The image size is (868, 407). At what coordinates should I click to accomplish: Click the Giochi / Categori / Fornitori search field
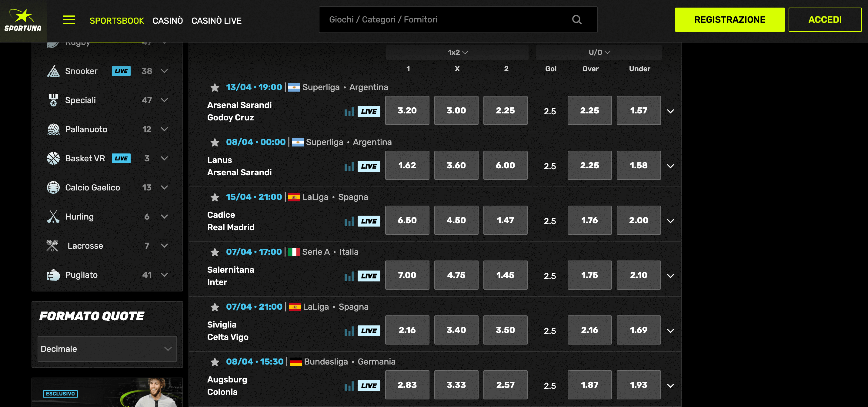click(458, 19)
